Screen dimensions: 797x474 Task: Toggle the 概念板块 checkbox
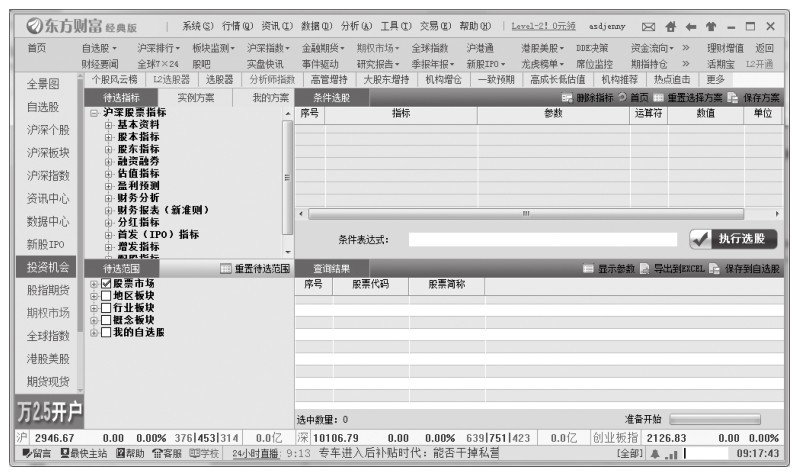[106, 320]
